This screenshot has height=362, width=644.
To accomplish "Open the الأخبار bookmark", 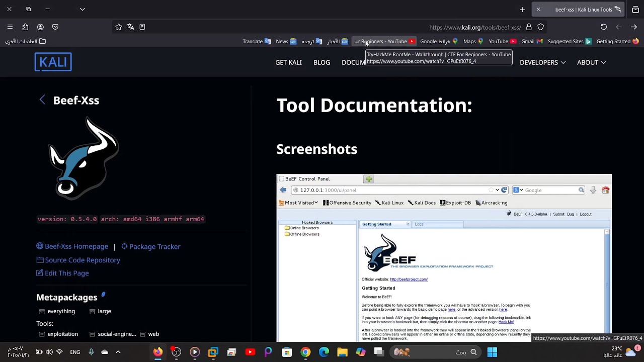I will (x=338, y=41).
